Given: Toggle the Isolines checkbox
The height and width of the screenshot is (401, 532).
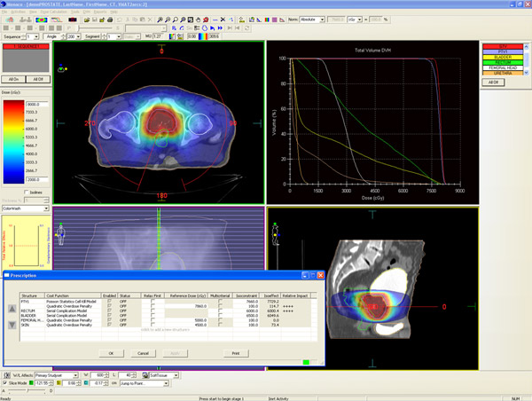Looking at the screenshot, I should [x=25, y=191].
